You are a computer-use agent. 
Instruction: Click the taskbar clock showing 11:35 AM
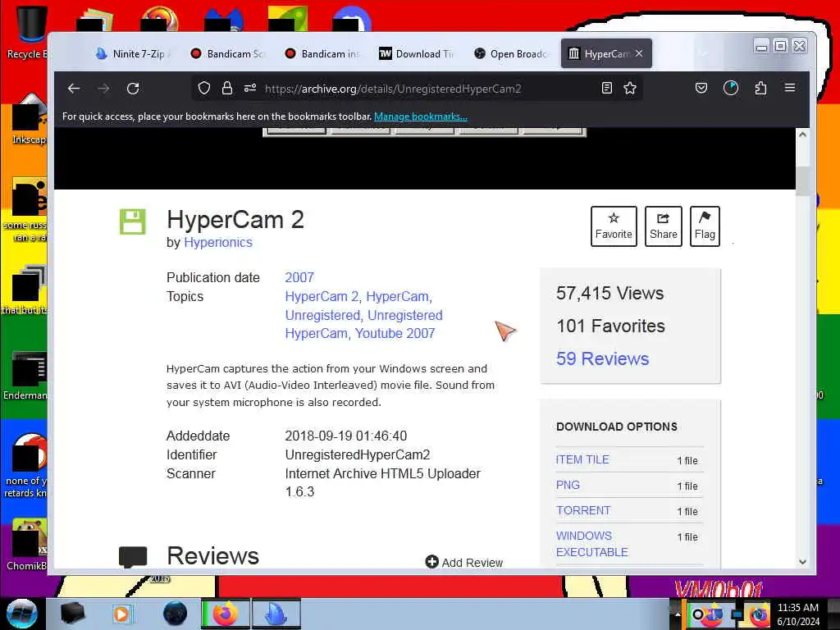coord(798,614)
